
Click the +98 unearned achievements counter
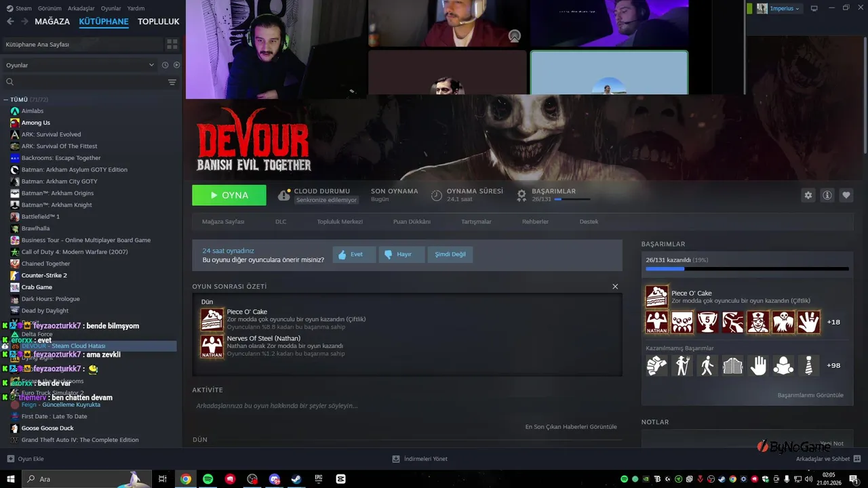pos(833,365)
